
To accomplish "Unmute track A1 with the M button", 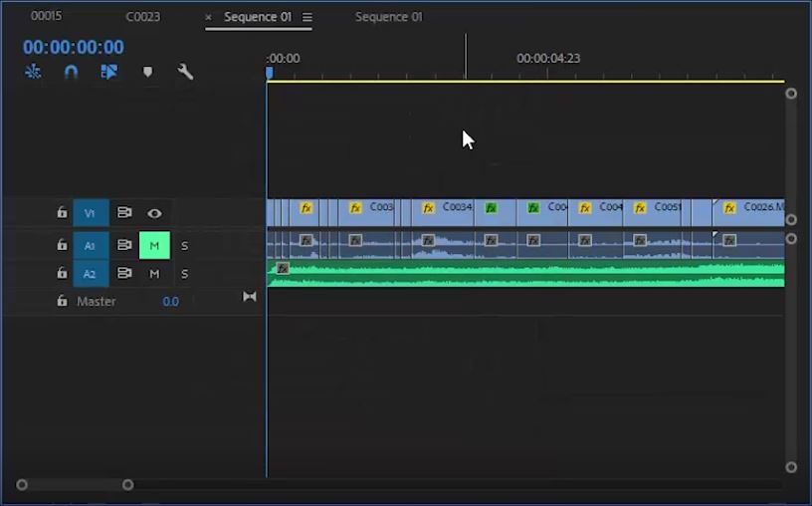I will (x=154, y=245).
